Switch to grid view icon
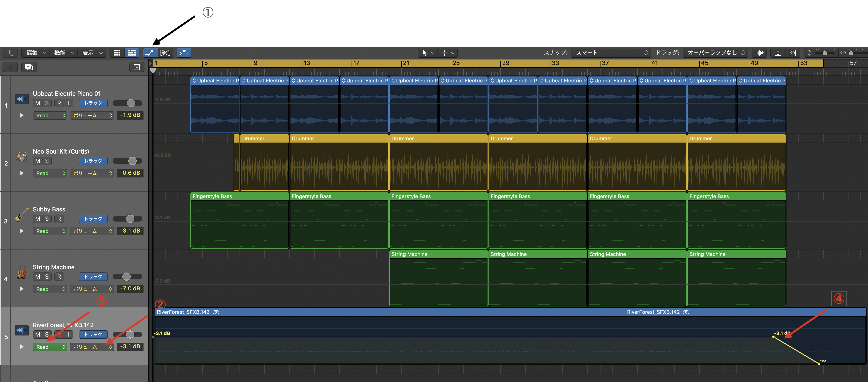The width and height of the screenshot is (868, 382). (x=117, y=53)
